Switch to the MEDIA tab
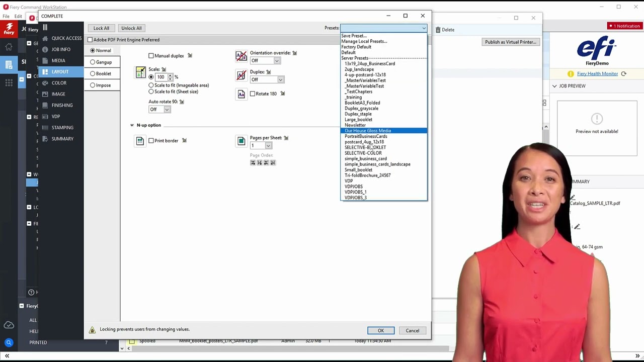Screen dimensions: 644x362 (x=58, y=60)
